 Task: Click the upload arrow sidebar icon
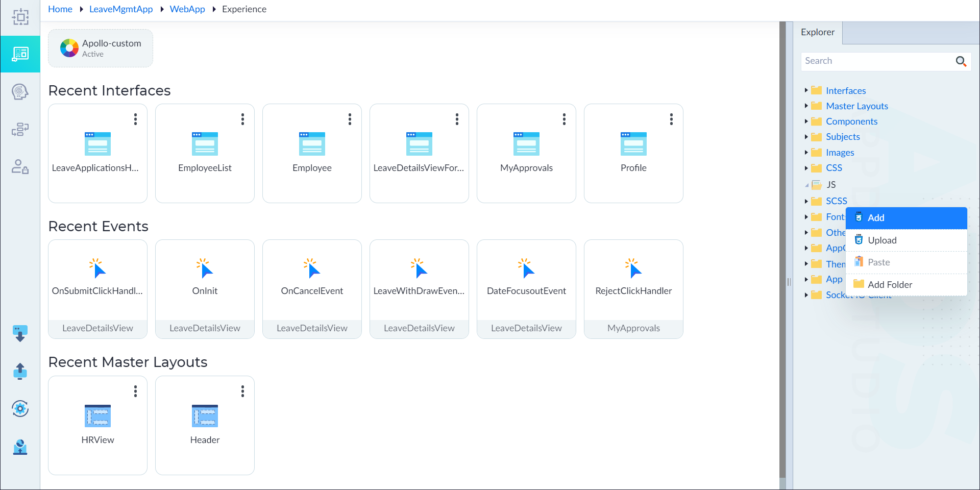(x=20, y=371)
